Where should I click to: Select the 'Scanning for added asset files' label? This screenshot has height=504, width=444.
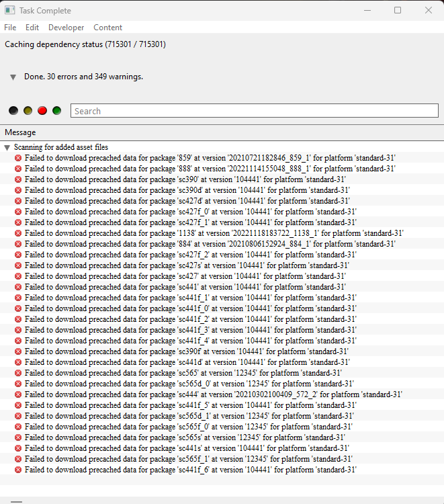click(x=61, y=147)
